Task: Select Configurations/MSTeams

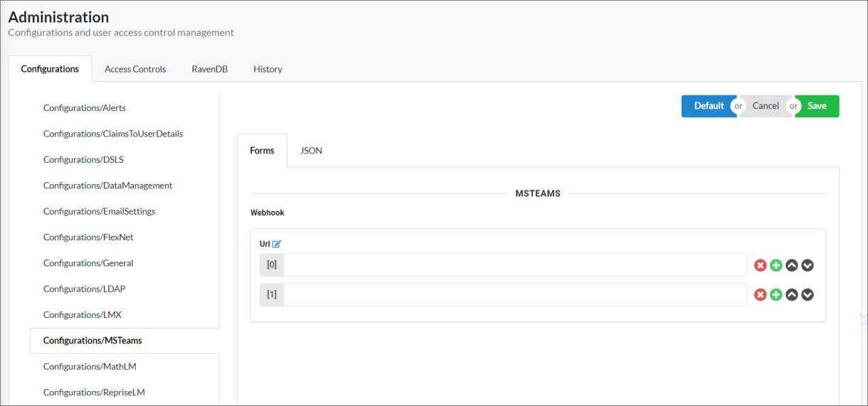Action: 125,341
